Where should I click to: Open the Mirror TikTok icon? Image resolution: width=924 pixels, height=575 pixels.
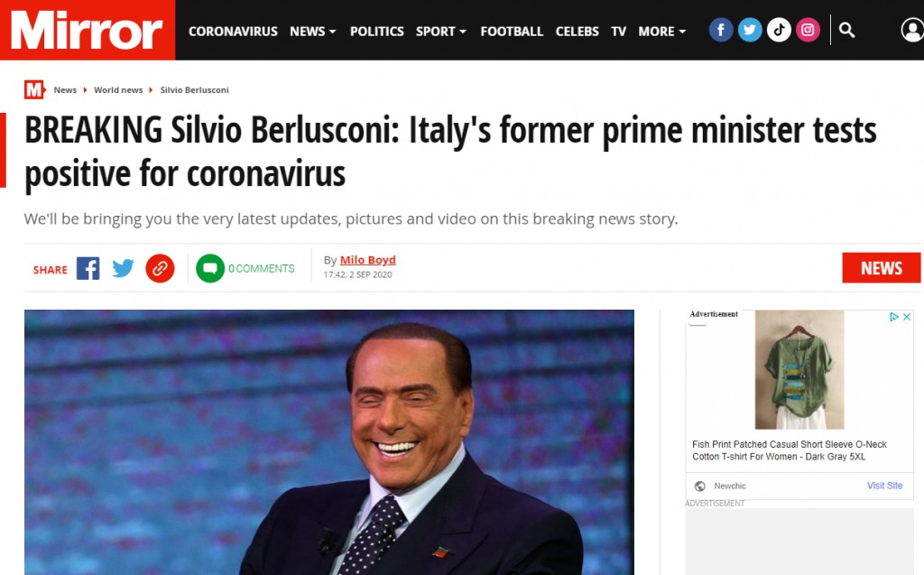(x=779, y=30)
